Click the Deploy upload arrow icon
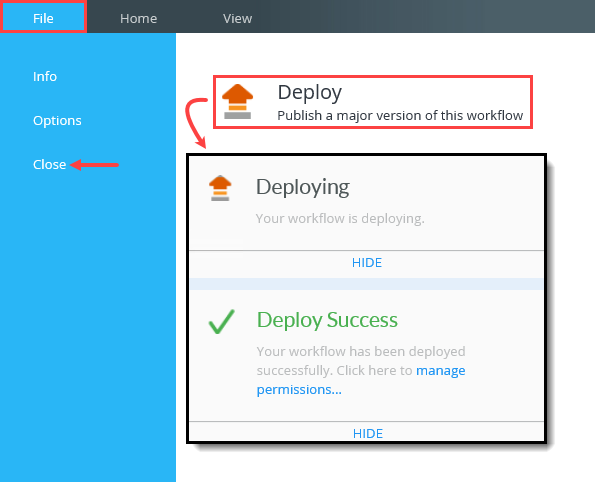 [x=238, y=101]
